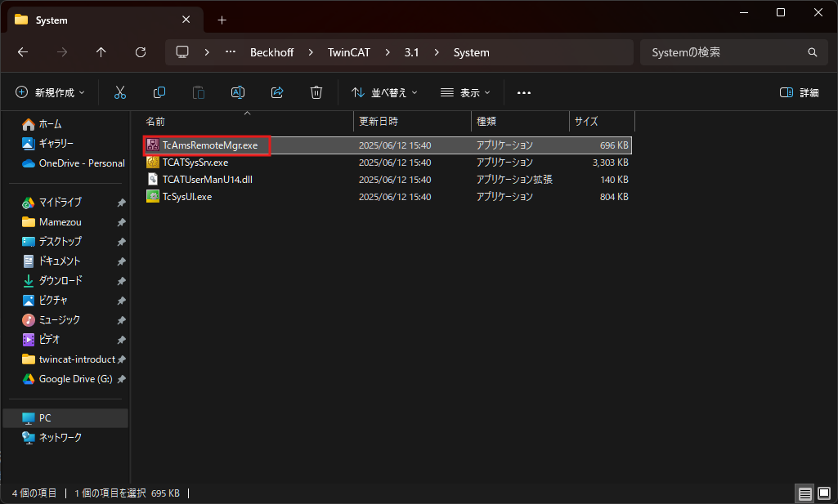Click the Delete trash icon
The width and height of the screenshot is (838, 504).
[x=316, y=93]
